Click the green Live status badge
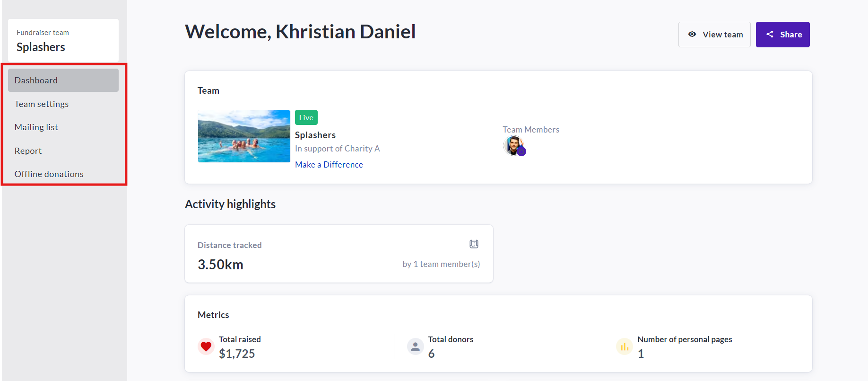 tap(306, 117)
